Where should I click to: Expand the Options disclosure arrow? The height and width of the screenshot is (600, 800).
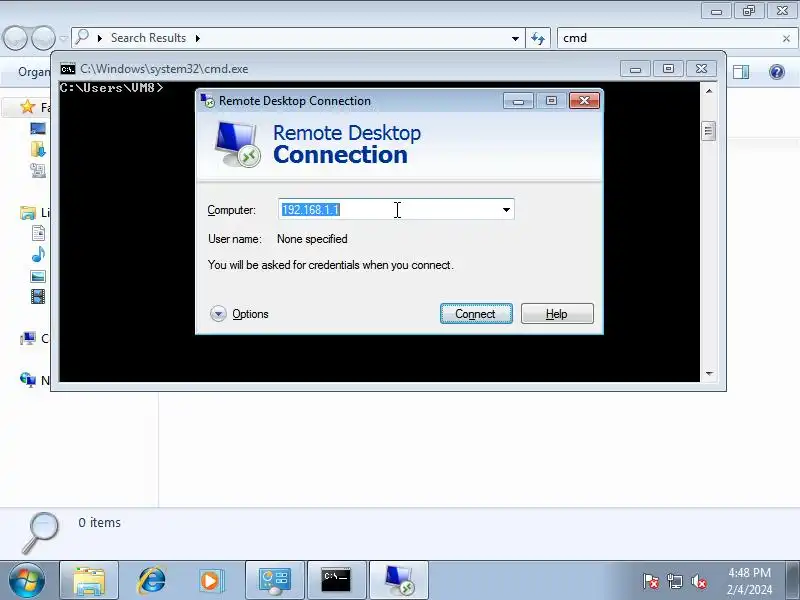pyautogui.click(x=218, y=314)
